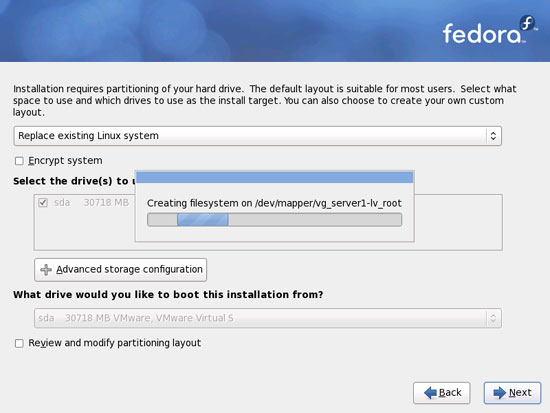This screenshot has height=413, width=550.
Task: Click the plus icon on Advanced storage configuration
Action: pyautogui.click(x=46, y=269)
